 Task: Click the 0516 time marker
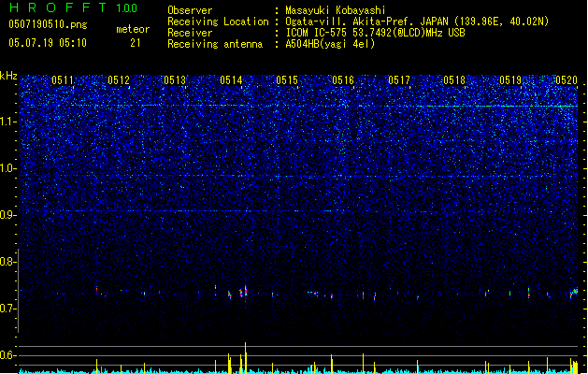point(343,80)
